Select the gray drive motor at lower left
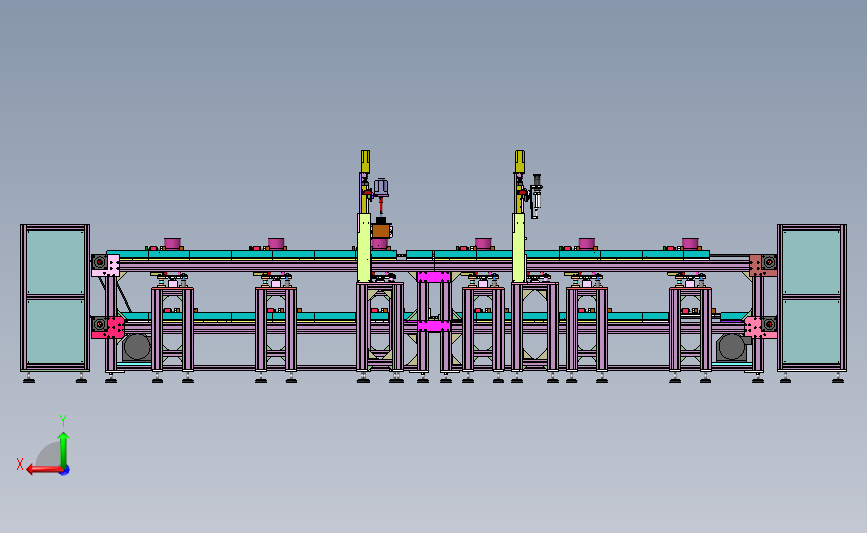Image resolution: width=867 pixels, height=533 pixels. [136, 347]
